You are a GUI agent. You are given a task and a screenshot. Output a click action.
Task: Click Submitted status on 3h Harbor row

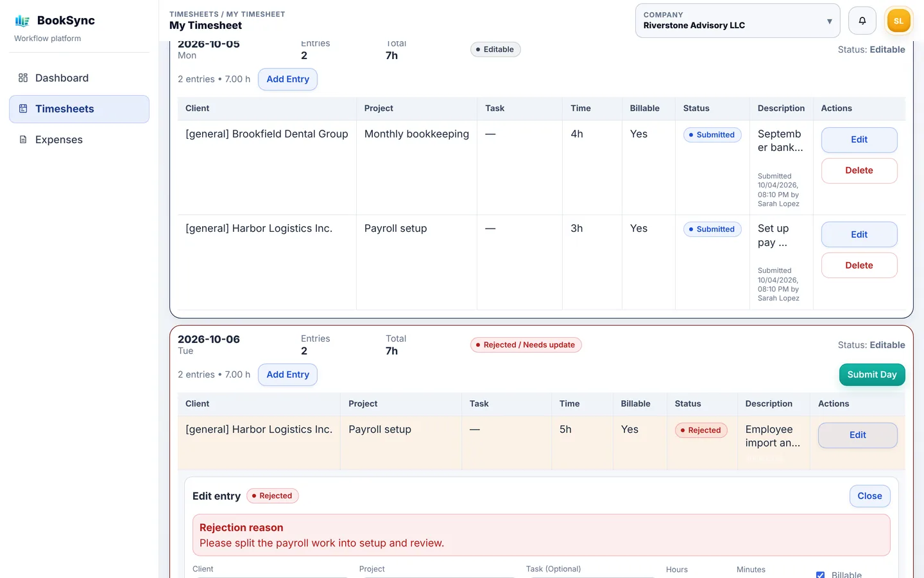click(712, 229)
